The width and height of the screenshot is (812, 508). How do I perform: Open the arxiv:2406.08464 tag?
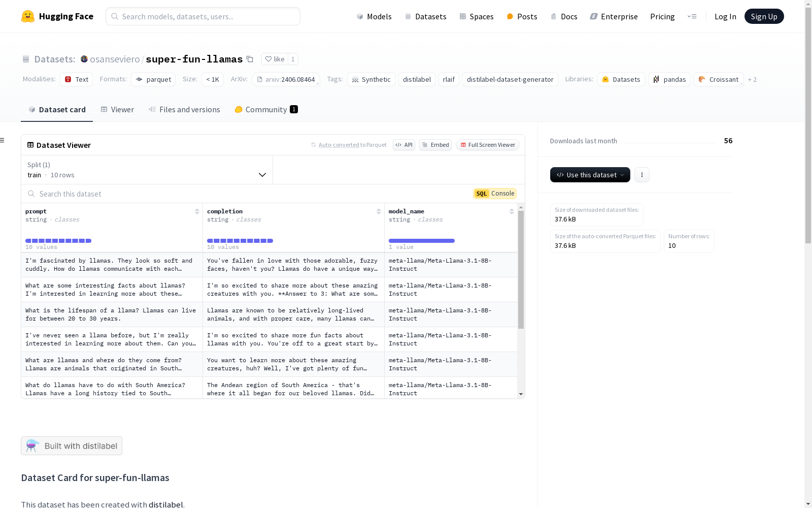tap(286, 79)
